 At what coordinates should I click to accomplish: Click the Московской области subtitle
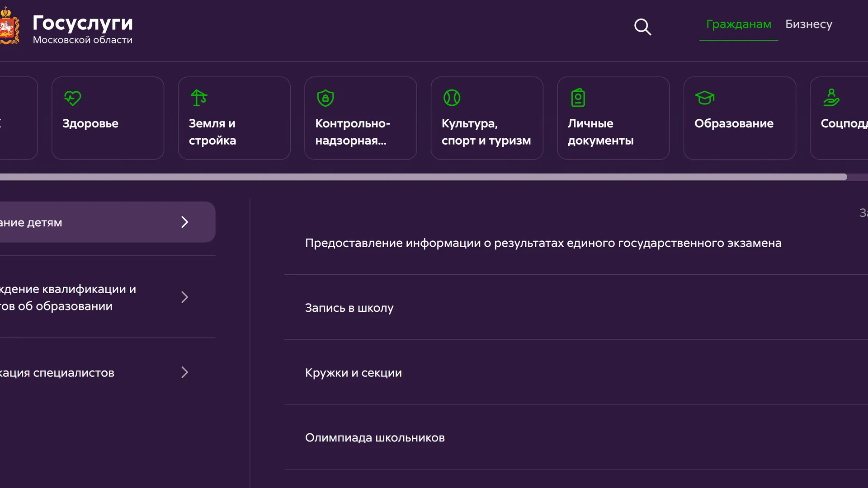(83, 40)
